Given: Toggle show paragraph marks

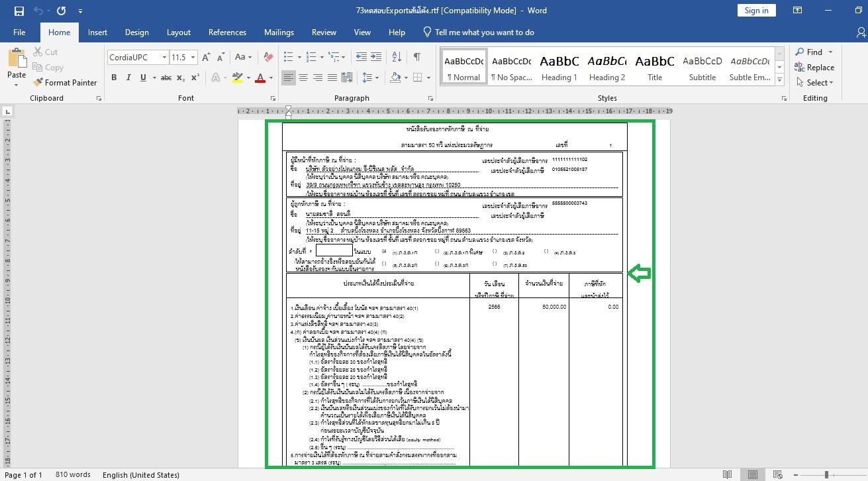Looking at the screenshot, I should point(416,58).
